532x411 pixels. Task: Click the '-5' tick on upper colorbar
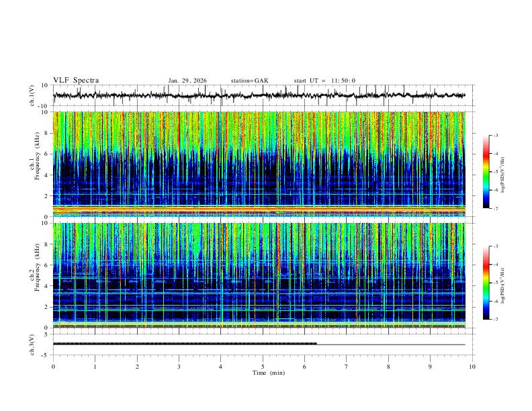pos(495,172)
